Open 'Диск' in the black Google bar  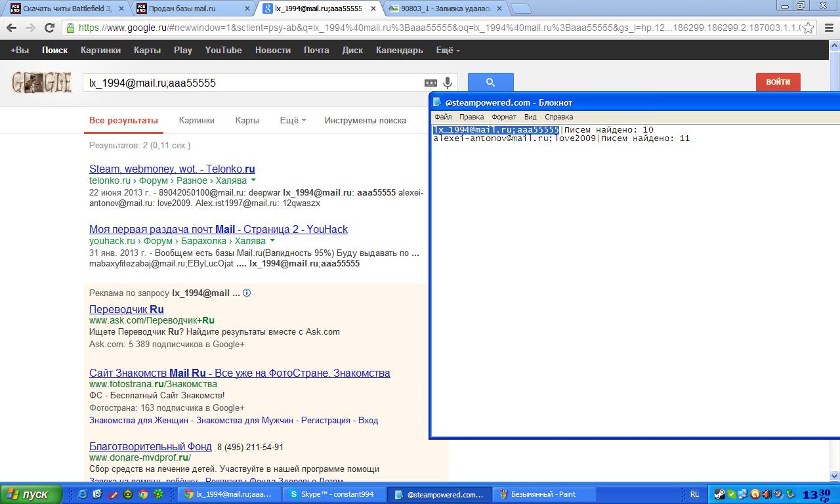click(352, 50)
